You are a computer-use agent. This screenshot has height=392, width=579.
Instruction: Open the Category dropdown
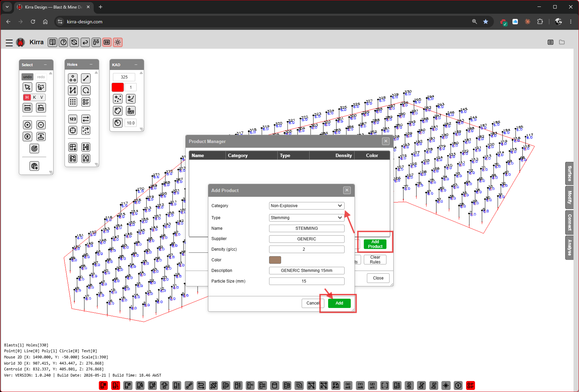(306, 206)
